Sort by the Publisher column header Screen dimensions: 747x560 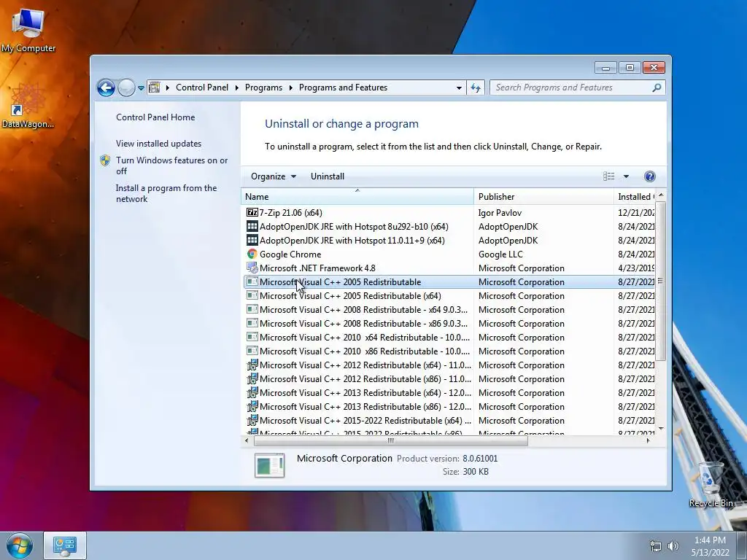pyautogui.click(x=543, y=197)
